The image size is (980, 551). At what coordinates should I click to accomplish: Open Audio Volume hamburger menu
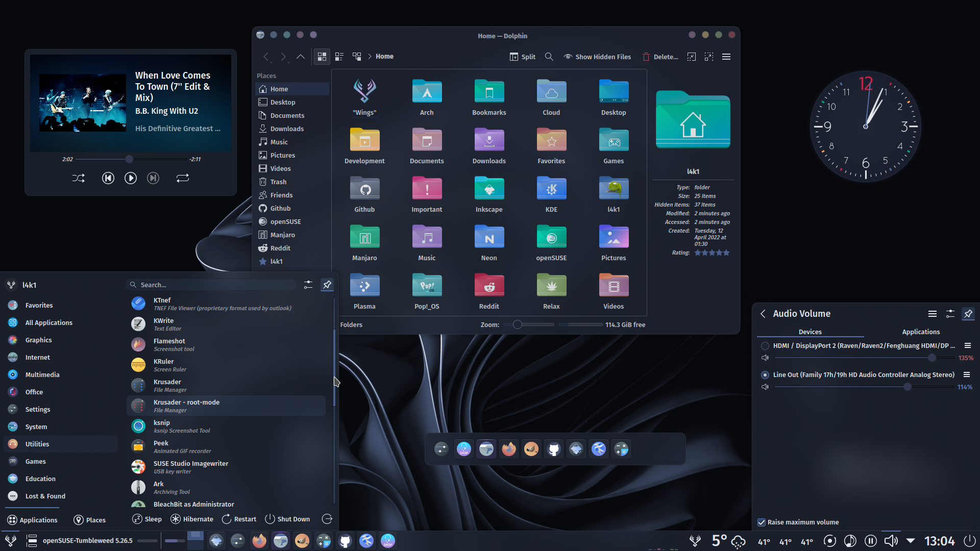[x=933, y=314]
